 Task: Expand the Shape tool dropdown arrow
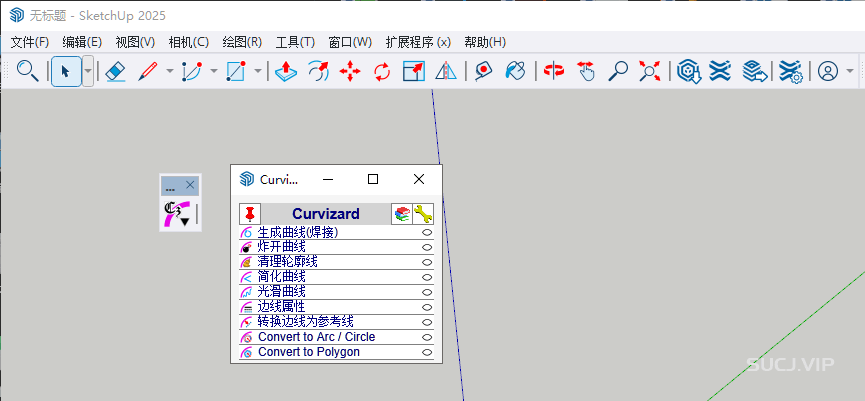(x=258, y=71)
